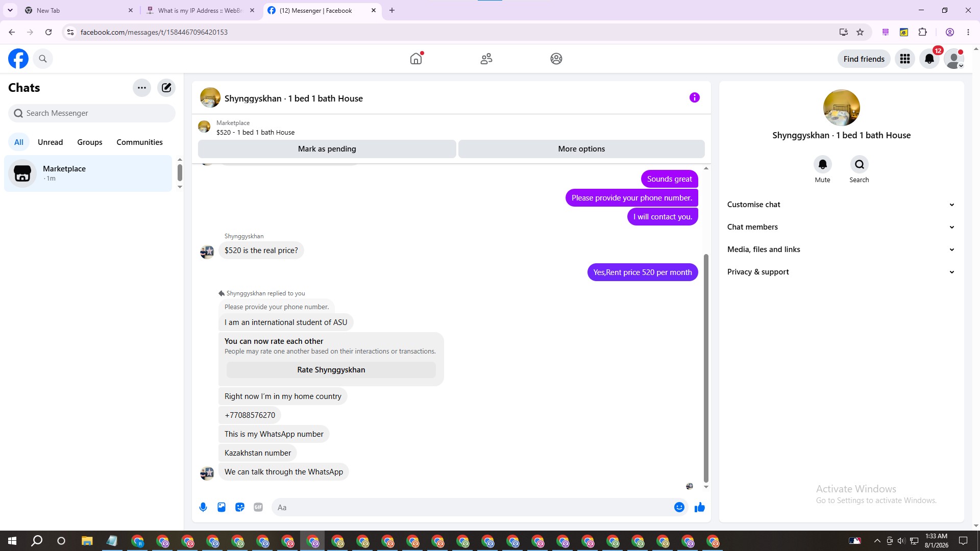Click the Facebook search magnifier icon

click(43, 59)
